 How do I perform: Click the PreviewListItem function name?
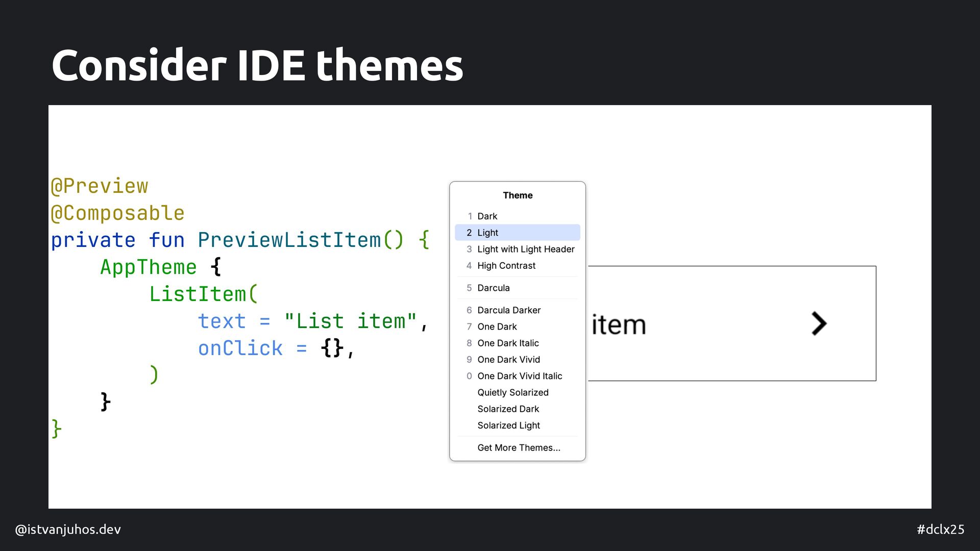tap(289, 240)
